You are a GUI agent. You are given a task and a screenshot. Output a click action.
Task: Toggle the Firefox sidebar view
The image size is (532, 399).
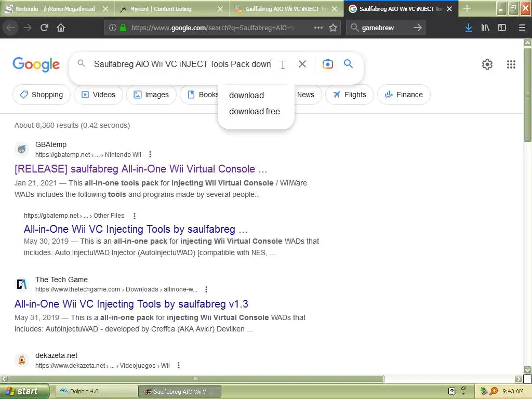(x=502, y=28)
